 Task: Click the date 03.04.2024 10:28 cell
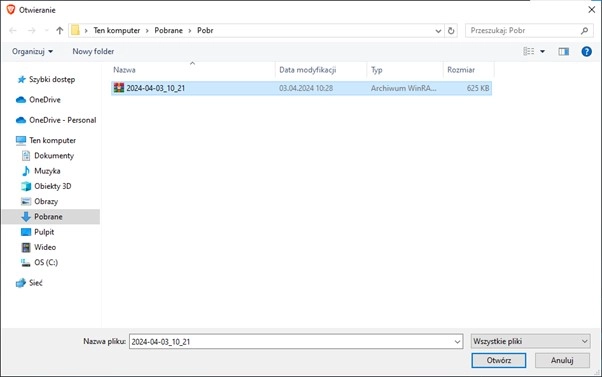[x=306, y=88]
